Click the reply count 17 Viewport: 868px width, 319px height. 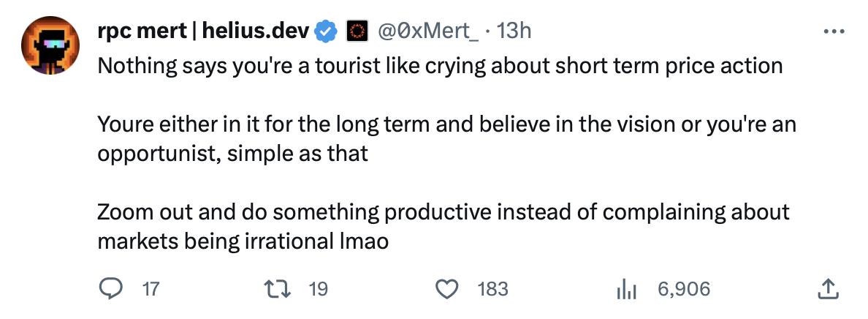pos(149,289)
